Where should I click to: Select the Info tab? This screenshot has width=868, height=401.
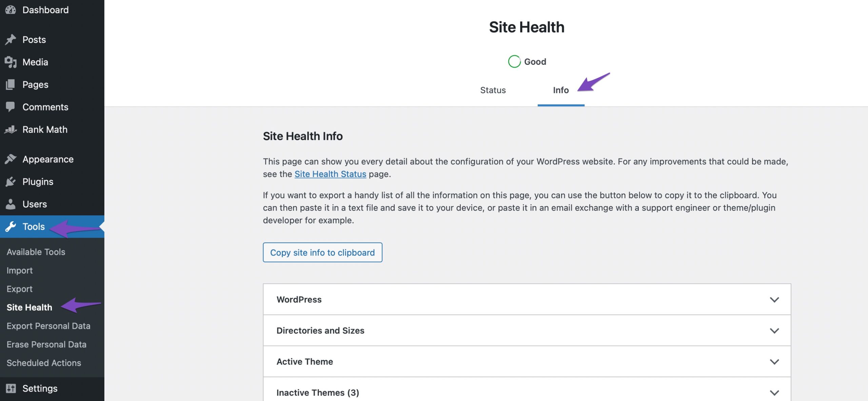(x=561, y=89)
